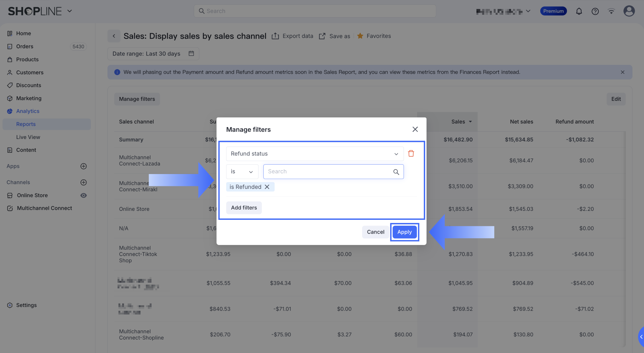Toggle Online Store visibility eye icon

(83, 195)
